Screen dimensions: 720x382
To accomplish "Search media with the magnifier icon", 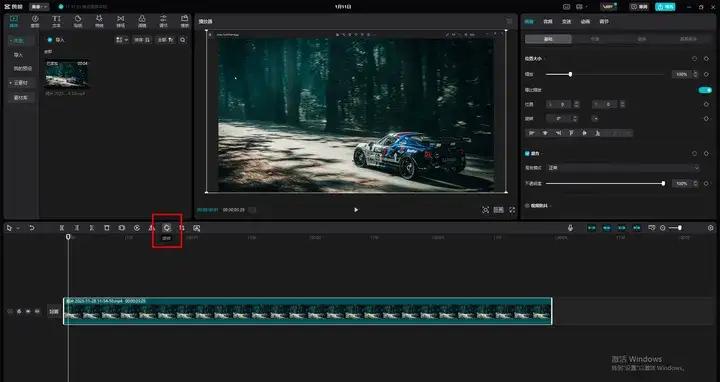I will click(183, 40).
